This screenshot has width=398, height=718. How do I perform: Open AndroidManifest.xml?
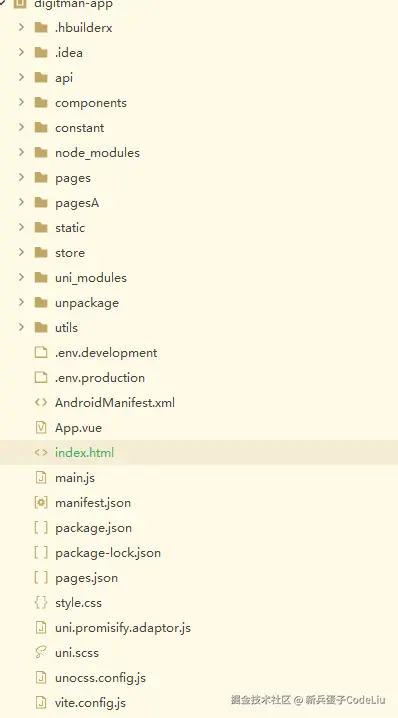(x=114, y=403)
